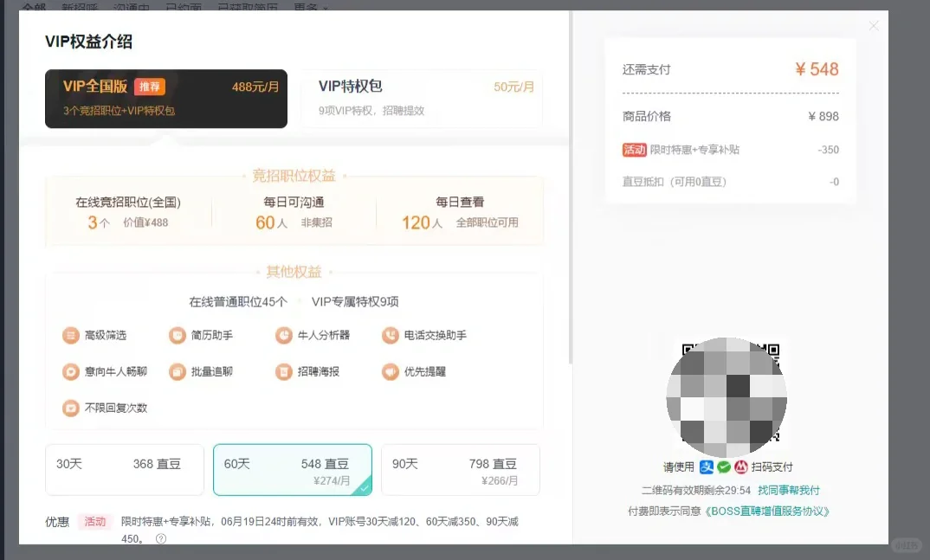Click the 50元/月 price label
This screenshot has height=560, width=930.
514,87
